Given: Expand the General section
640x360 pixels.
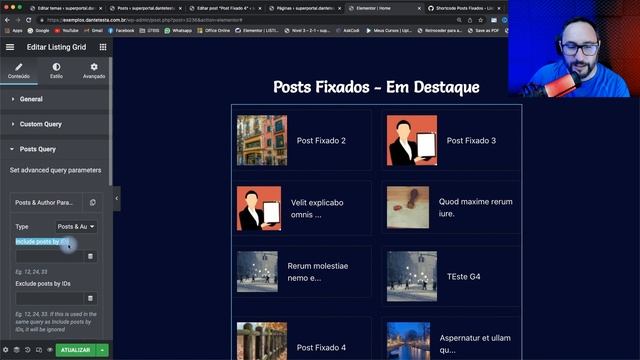Looking at the screenshot, I should [55, 99].
